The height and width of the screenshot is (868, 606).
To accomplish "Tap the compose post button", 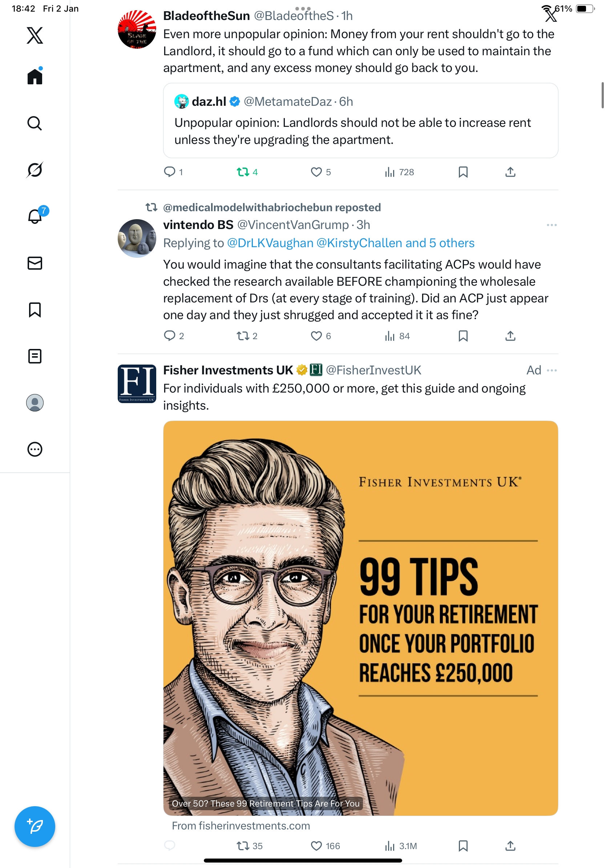I will coord(35,827).
